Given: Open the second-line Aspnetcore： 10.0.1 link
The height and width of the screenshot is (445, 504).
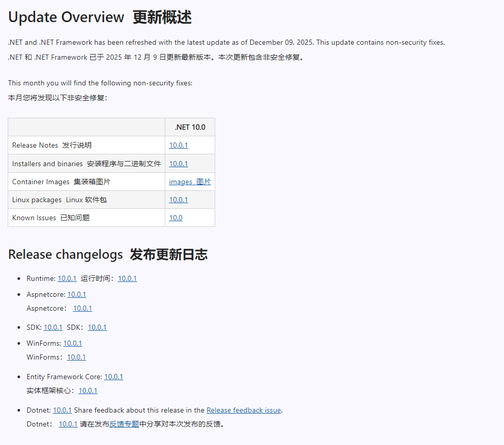Looking at the screenshot, I should coord(82,309).
